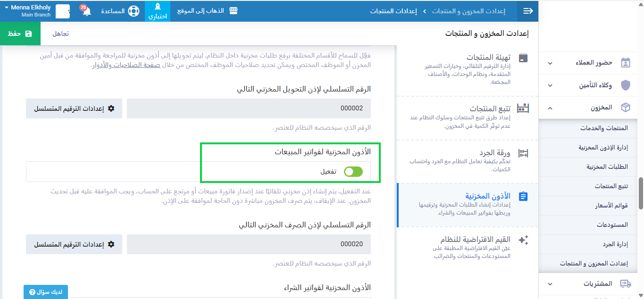Collapse sidebar using the top arrow-menu icon
644x299 pixels.
(x=528, y=11)
